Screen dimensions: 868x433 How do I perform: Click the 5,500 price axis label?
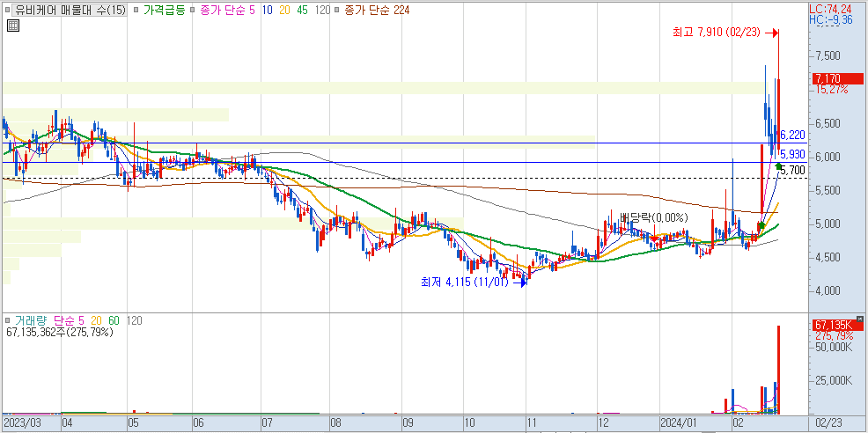point(828,190)
